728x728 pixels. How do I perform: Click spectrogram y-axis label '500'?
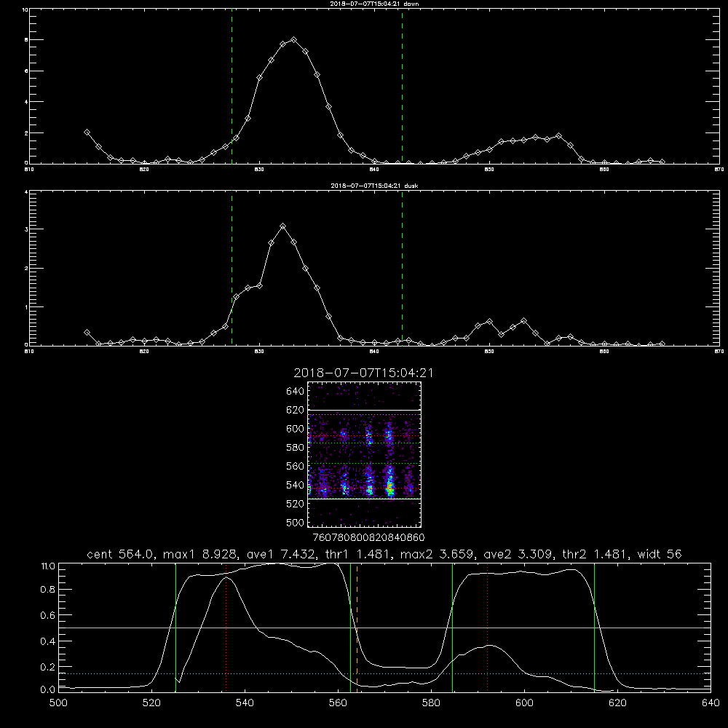click(x=296, y=522)
